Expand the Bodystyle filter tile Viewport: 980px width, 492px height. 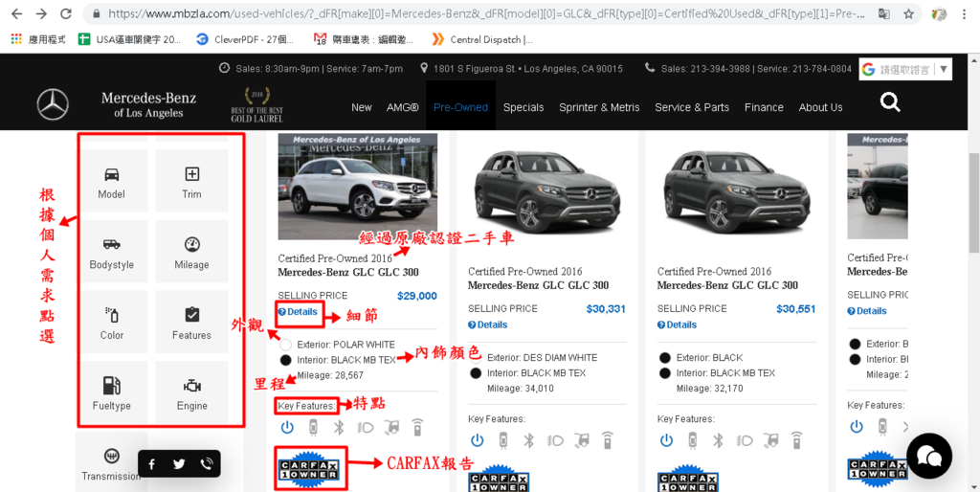coord(111,252)
